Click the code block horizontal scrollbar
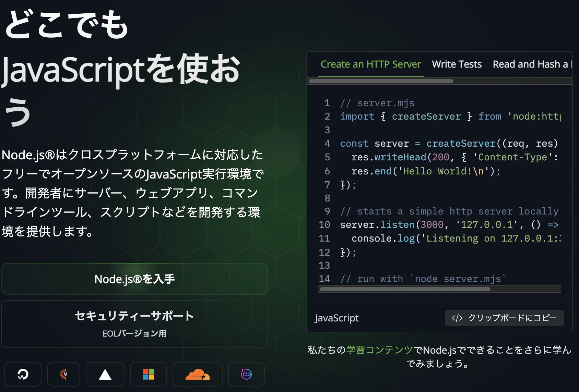579x392 pixels. (x=405, y=289)
